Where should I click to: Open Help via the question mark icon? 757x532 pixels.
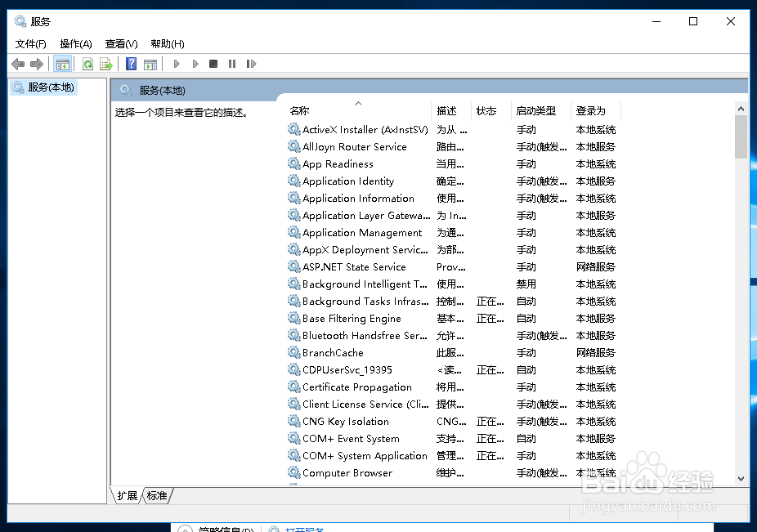[131, 64]
